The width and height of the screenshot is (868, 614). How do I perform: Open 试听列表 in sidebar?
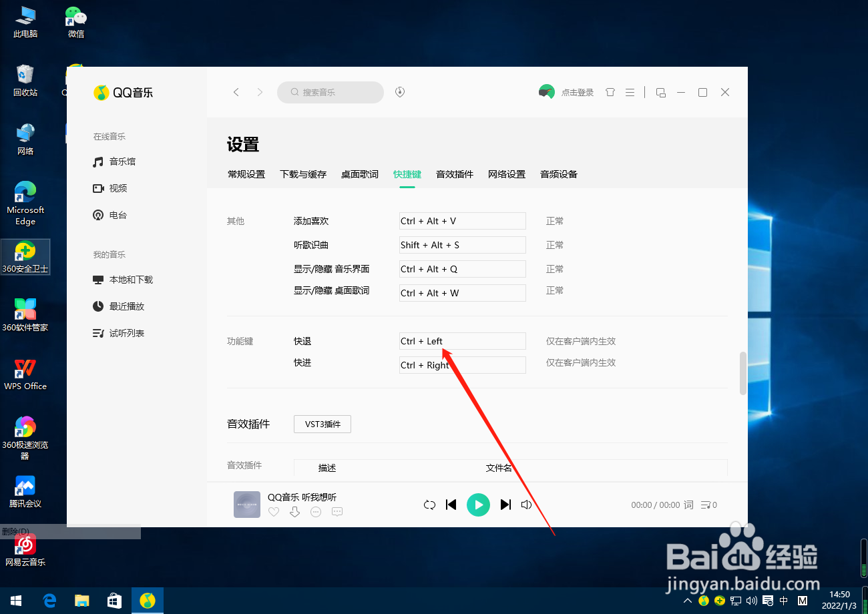click(x=118, y=333)
